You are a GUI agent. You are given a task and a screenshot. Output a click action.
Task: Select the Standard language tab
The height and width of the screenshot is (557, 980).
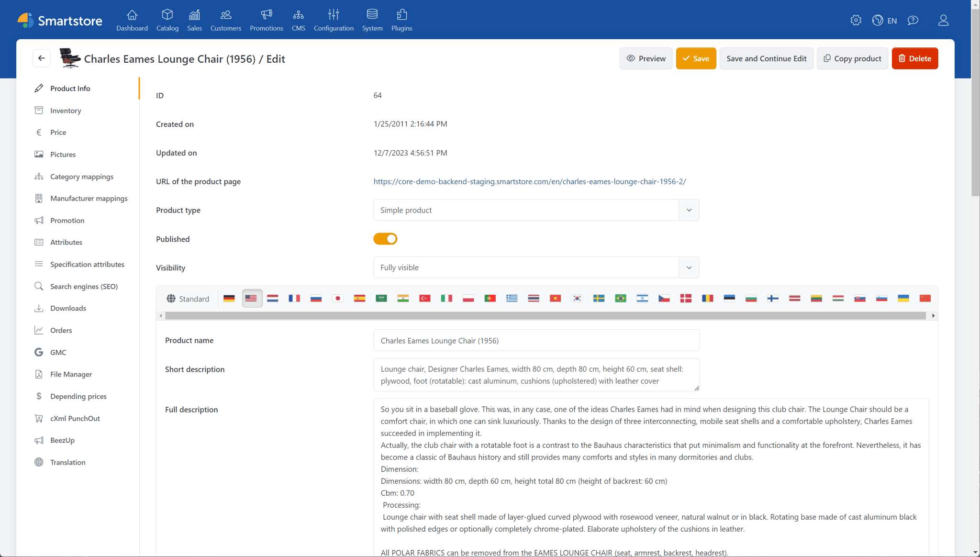pos(188,299)
